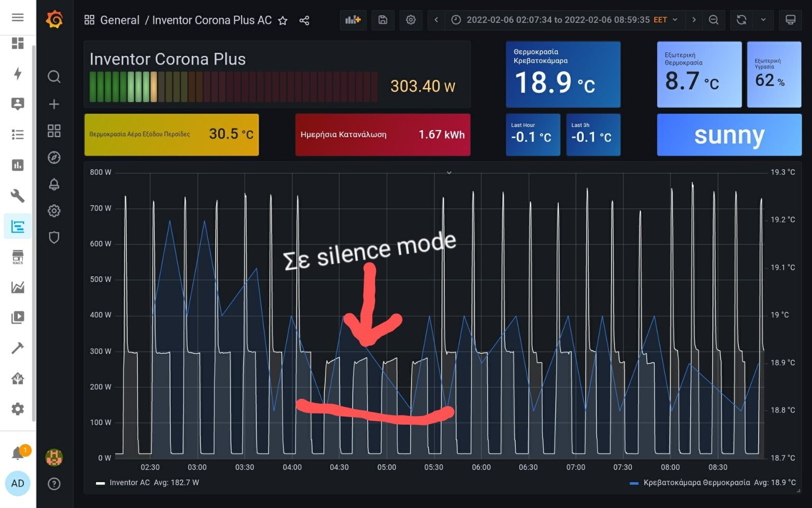Image resolution: width=812 pixels, height=508 pixels.
Task: Click the sunny weather panel
Action: 729,135
